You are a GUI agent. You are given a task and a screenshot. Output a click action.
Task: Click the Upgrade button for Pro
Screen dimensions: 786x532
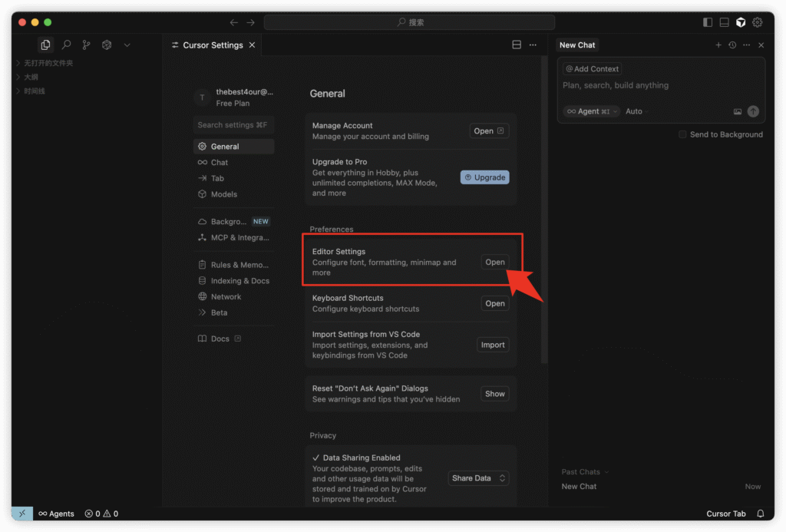coord(484,177)
